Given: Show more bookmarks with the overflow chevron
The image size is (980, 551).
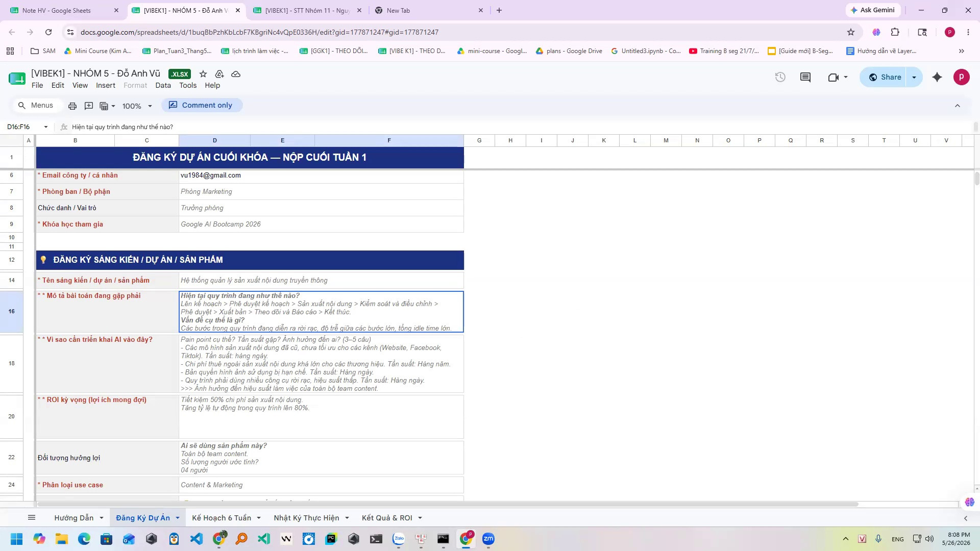Looking at the screenshot, I should click(962, 51).
